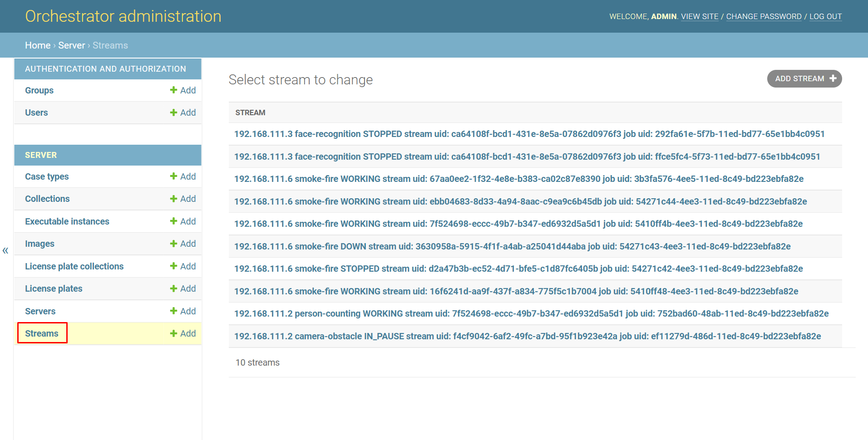Open the camera-obstacle IN_PAUSE stream entry

click(x=527, y=336)
